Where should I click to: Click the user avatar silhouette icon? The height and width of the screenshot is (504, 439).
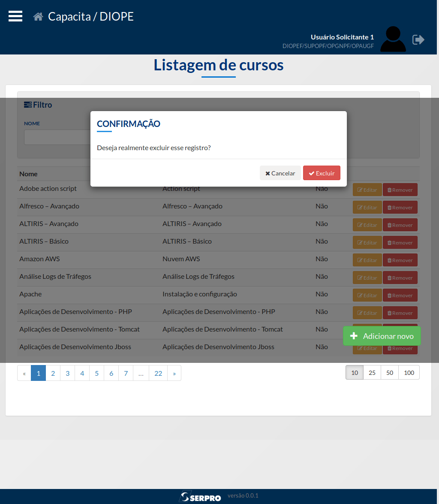click(x=393, y=39)
